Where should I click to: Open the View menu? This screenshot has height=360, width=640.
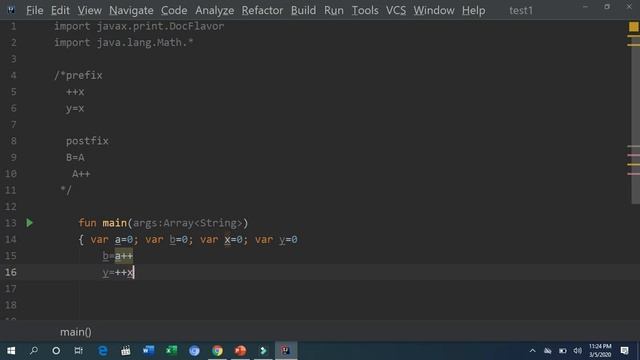89,10
